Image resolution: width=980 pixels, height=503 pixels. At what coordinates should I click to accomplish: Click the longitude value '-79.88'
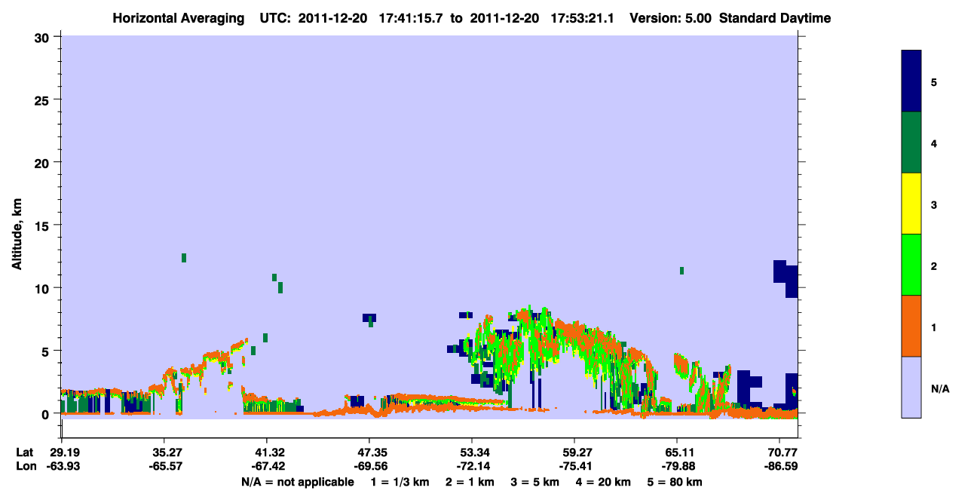pyautogui.click(x=677, y=467)
